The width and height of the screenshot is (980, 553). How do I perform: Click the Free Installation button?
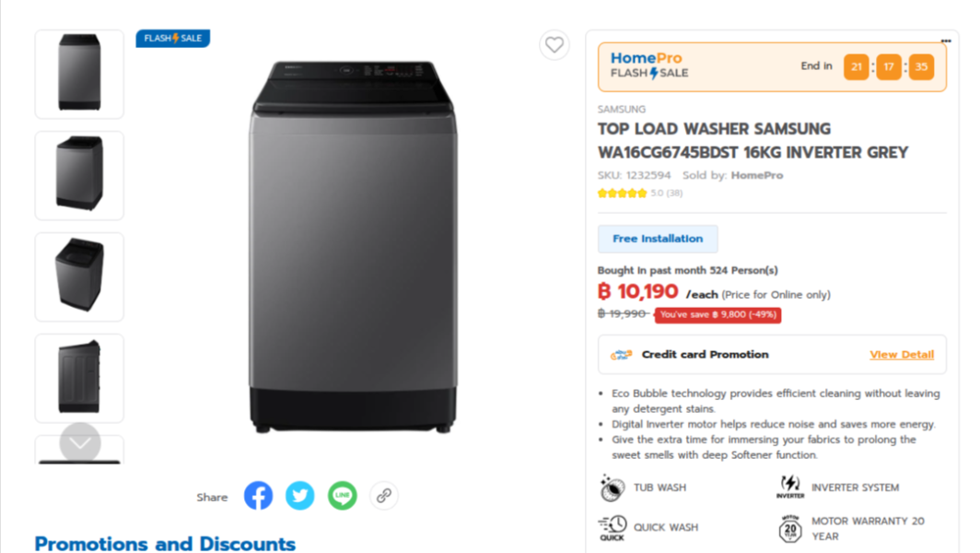[x=658, y=239]
